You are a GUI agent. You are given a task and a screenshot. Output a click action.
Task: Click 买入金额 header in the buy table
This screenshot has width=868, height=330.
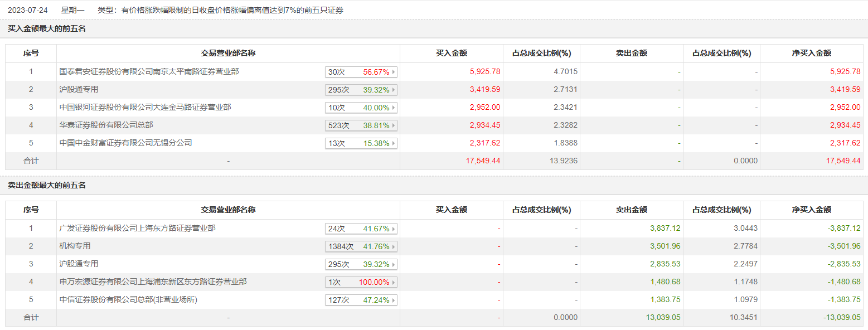pos(451,54)
